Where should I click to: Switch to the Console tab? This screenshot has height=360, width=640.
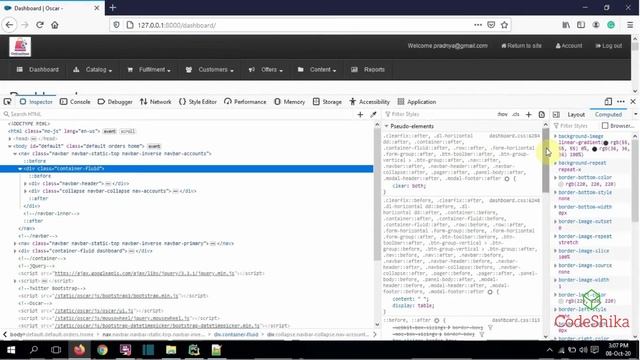click(75, 102)
